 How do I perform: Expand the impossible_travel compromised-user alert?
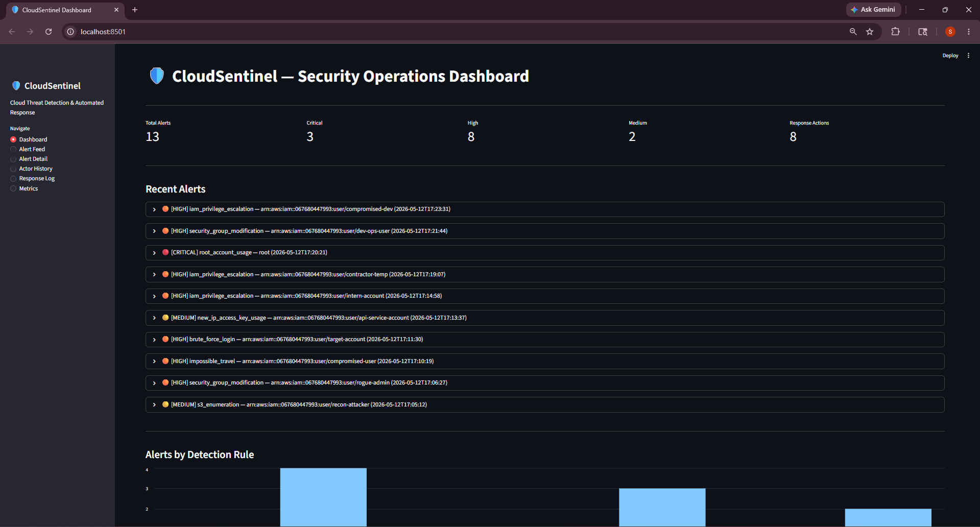545,361
